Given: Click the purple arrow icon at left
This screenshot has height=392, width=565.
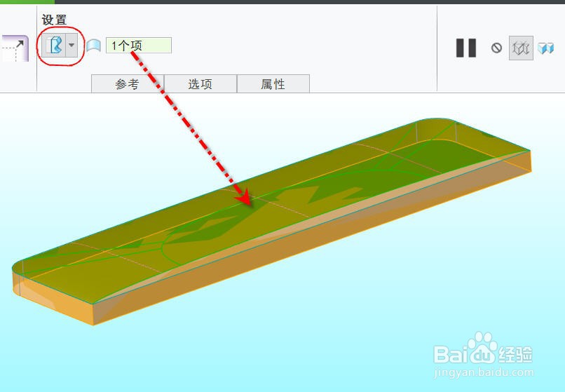Looking at the screenshot, I should pyautogui.click(x=15, y=48).
